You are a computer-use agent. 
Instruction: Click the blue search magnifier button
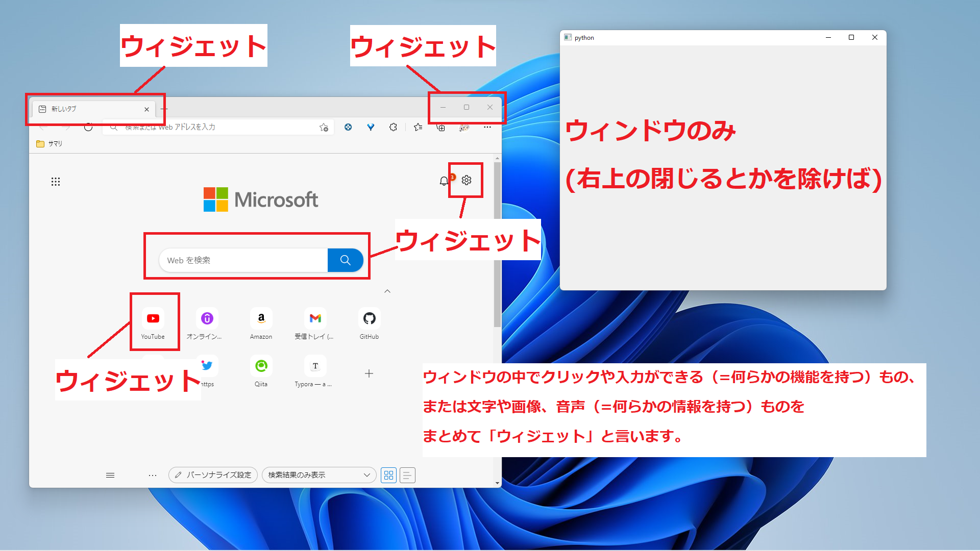[345, 260]
